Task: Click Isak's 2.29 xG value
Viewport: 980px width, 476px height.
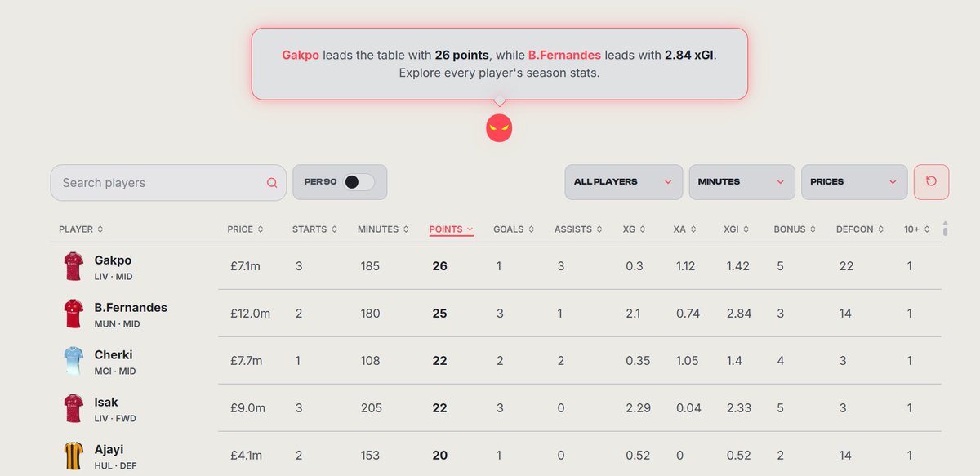Action: 639,408
